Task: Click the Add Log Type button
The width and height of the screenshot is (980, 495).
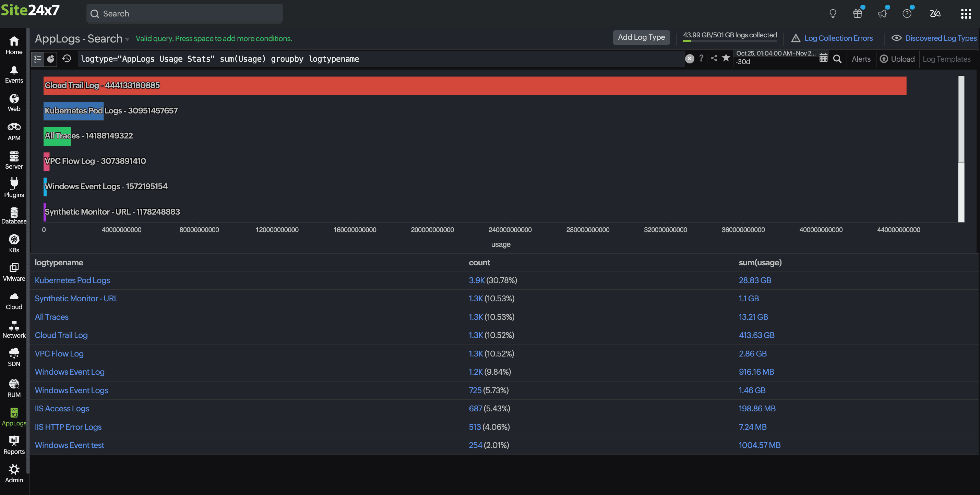Action: coord(641,37)
